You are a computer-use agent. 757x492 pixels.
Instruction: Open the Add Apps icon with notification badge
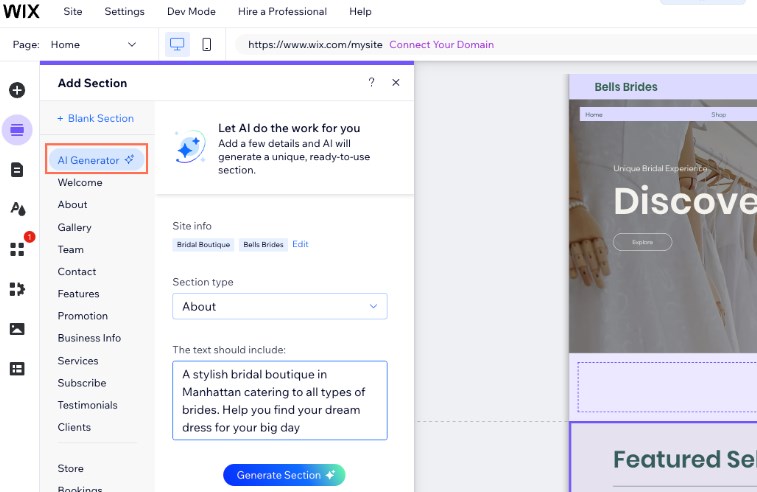pos(17,249)
